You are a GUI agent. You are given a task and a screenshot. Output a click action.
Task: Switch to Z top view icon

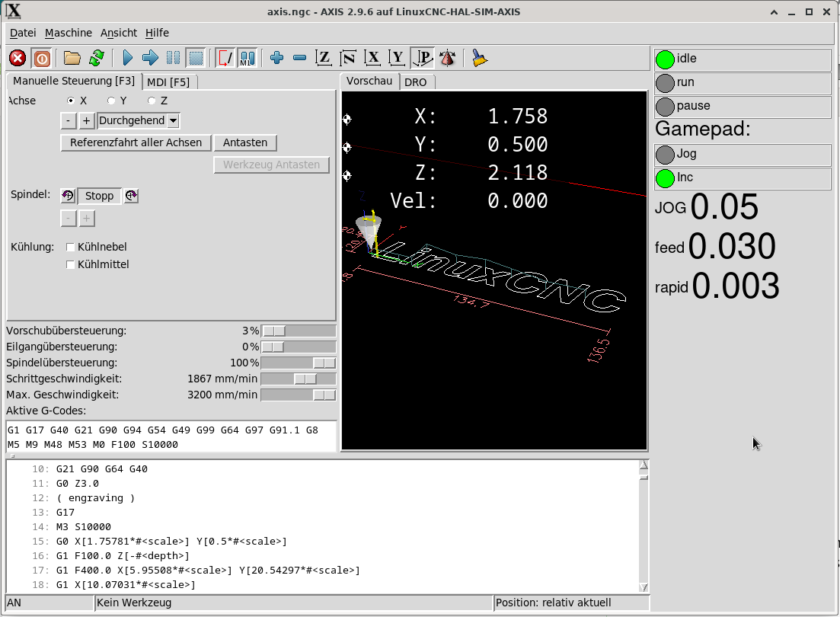(324, 58)
